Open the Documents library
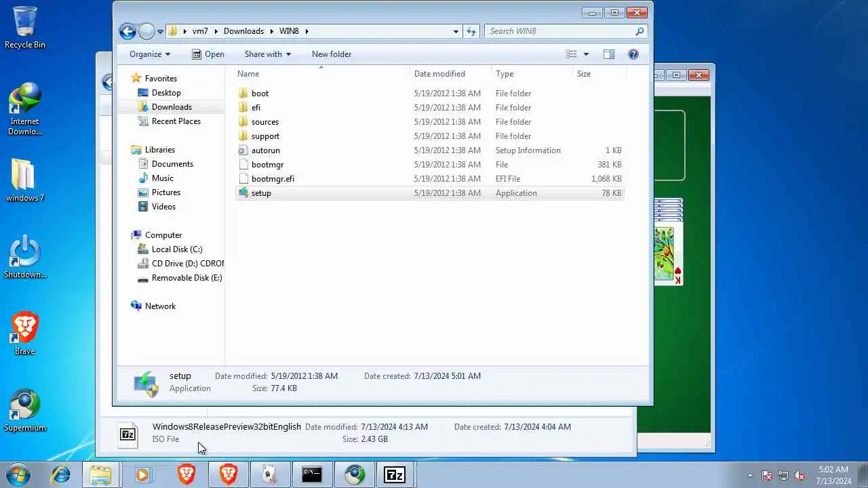 click(x=172, y=164)
